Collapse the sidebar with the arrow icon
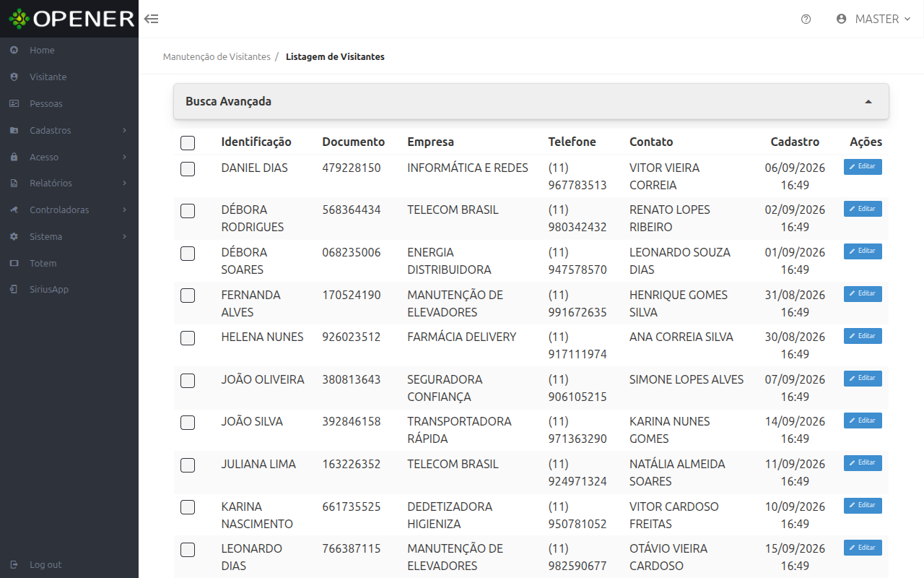 click(x=151, y=19)
